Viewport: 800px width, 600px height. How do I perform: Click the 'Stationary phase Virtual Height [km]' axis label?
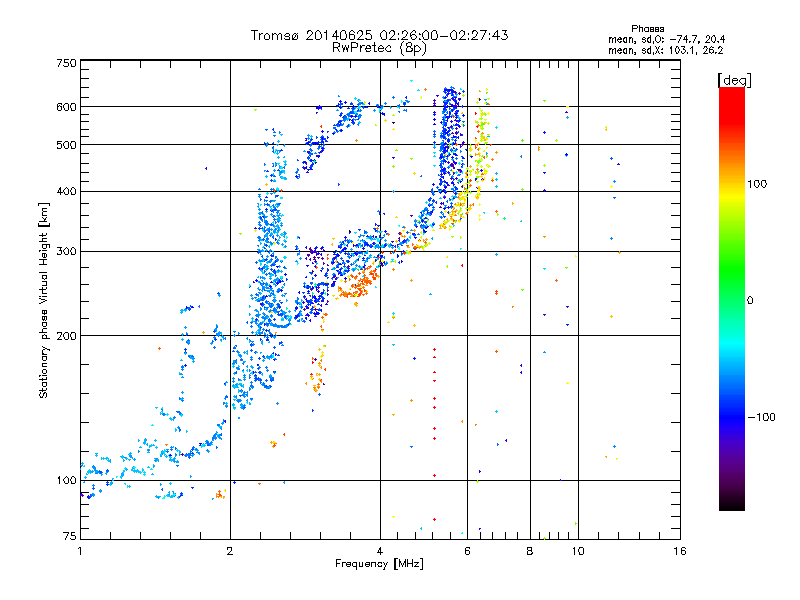click(44, 300)
